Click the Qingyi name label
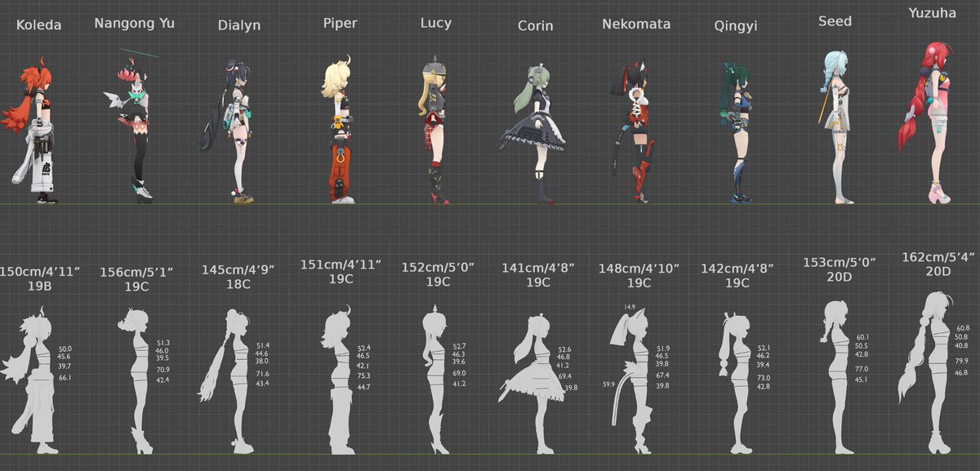This screenshot has width=980, height=471. 735,27
